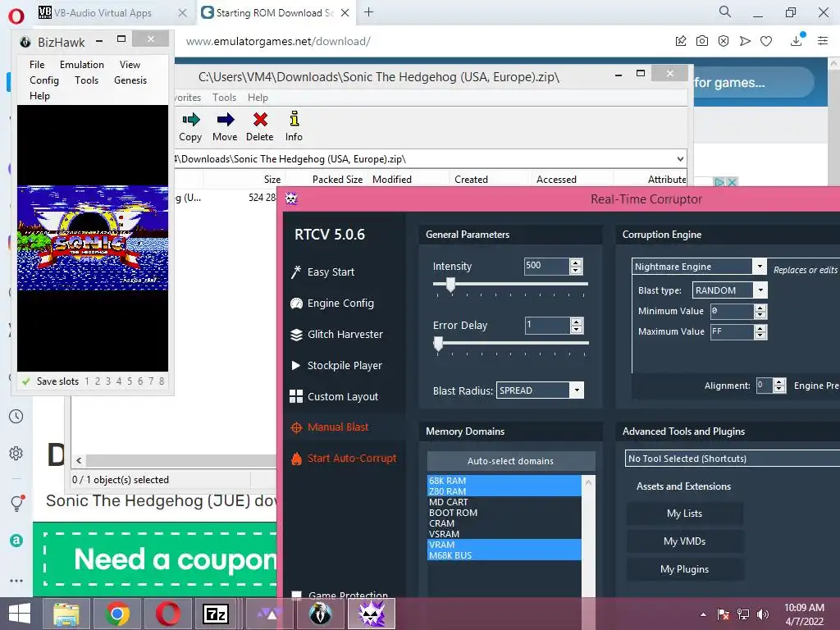Open Opera downloads icon
This screenshot has height=630, width=840.
point(797,40)
